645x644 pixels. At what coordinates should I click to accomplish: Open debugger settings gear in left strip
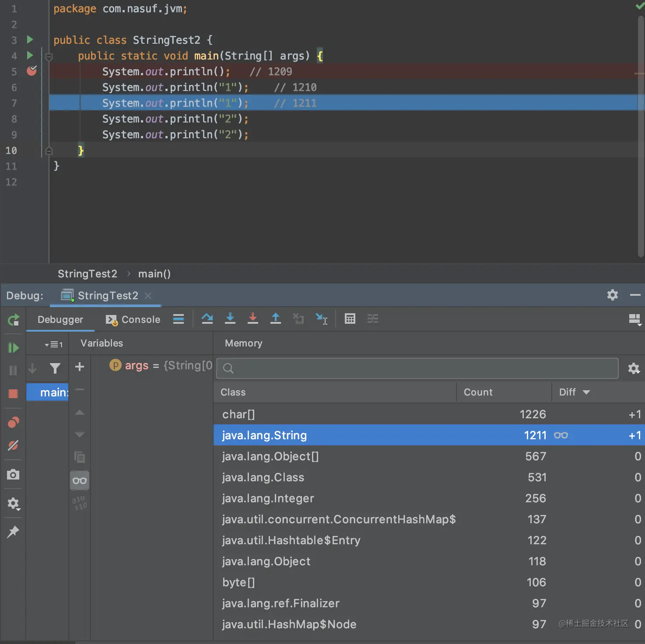point(14,504)
